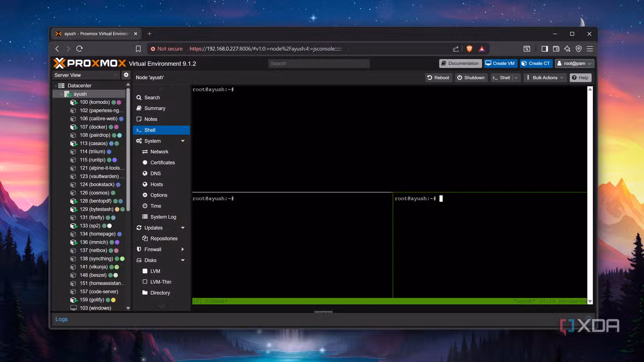
Task: Click the terminal scrollbar down arrow
Action: point(590,302)
